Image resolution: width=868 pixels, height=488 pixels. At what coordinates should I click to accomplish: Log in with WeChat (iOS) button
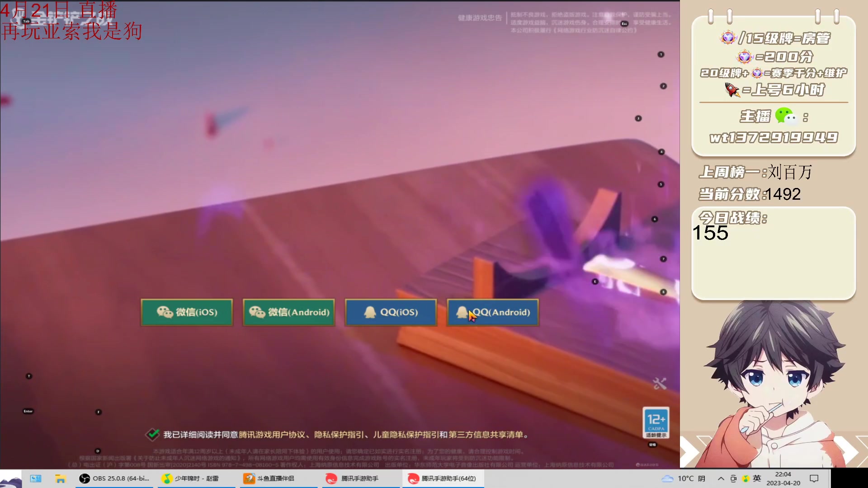[187, 312]
